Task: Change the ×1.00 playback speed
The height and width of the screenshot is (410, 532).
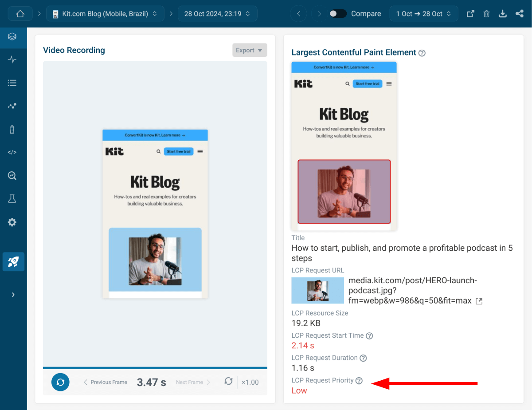Action: pyautogui.click(x=250, y=382)
